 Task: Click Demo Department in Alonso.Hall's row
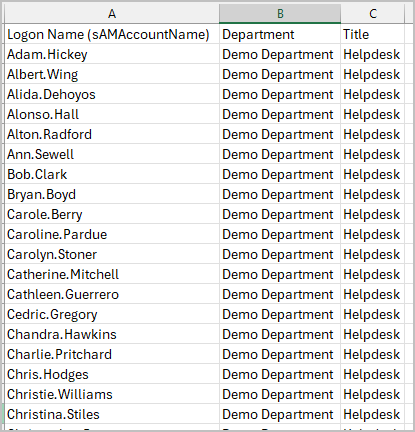coord(280,114)
